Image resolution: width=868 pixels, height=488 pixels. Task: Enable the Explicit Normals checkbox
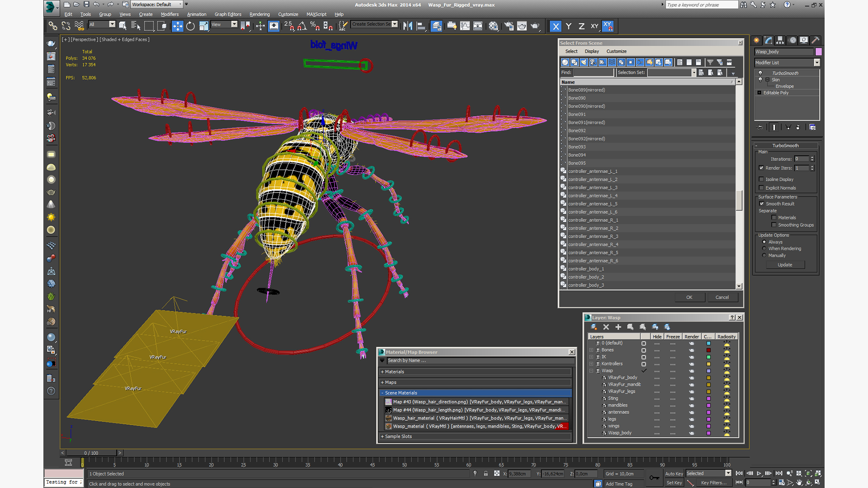click(762, 188)
